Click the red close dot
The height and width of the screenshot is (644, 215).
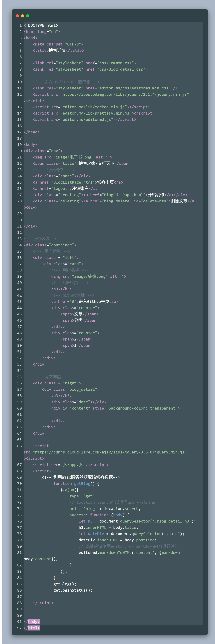click(17, 16)
